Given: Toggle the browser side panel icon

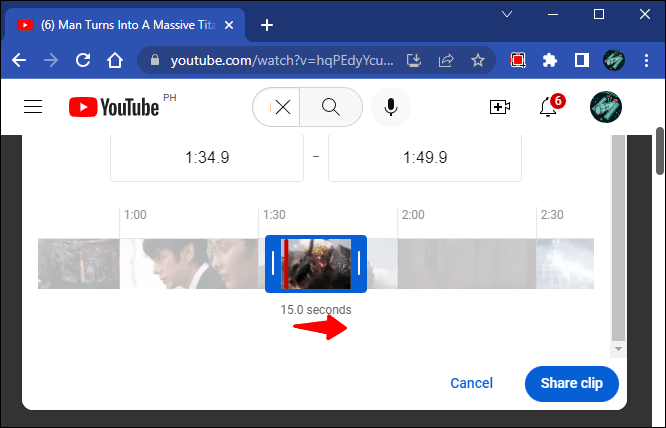Looking at the screenshot, I should click(581, 60).
